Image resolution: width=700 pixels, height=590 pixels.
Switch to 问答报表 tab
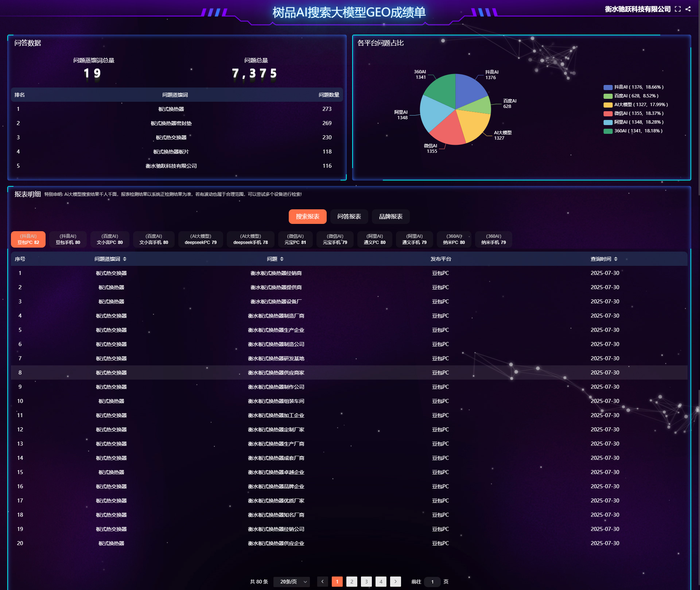click(x=349, y=217)
